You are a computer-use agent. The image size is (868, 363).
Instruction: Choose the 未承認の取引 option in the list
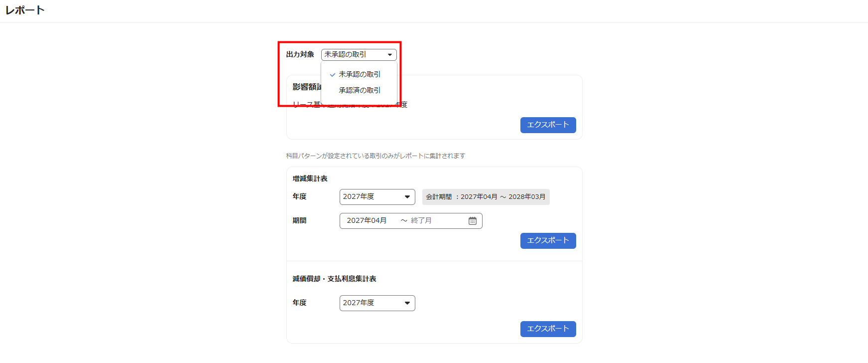pos(360,74)
